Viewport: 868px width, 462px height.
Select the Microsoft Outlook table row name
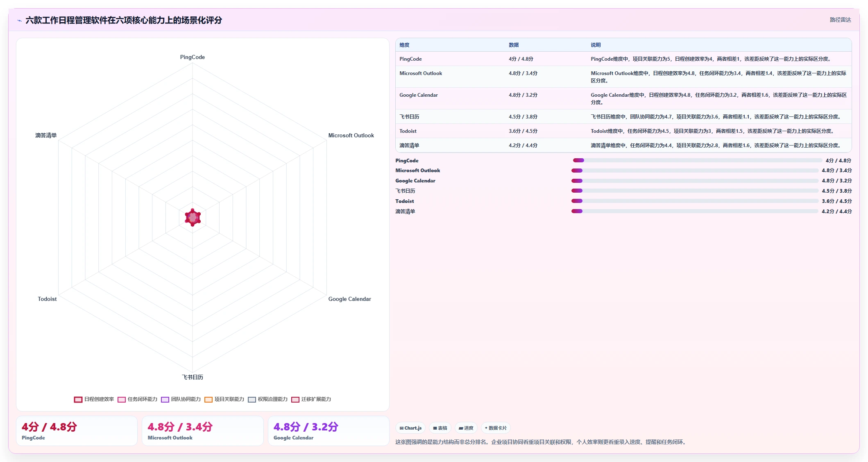pyautogui.click(x=421, y=73)
